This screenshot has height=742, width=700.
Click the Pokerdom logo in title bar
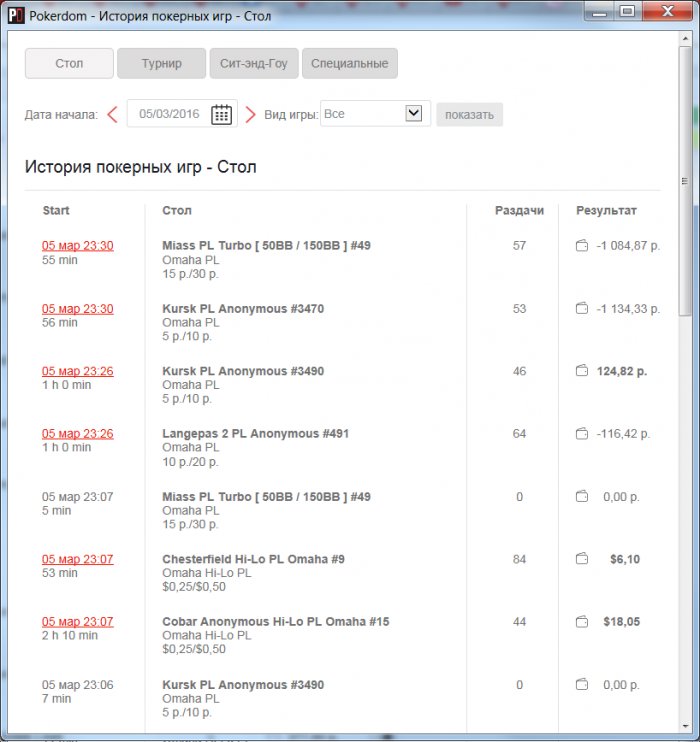click(16, 16)
